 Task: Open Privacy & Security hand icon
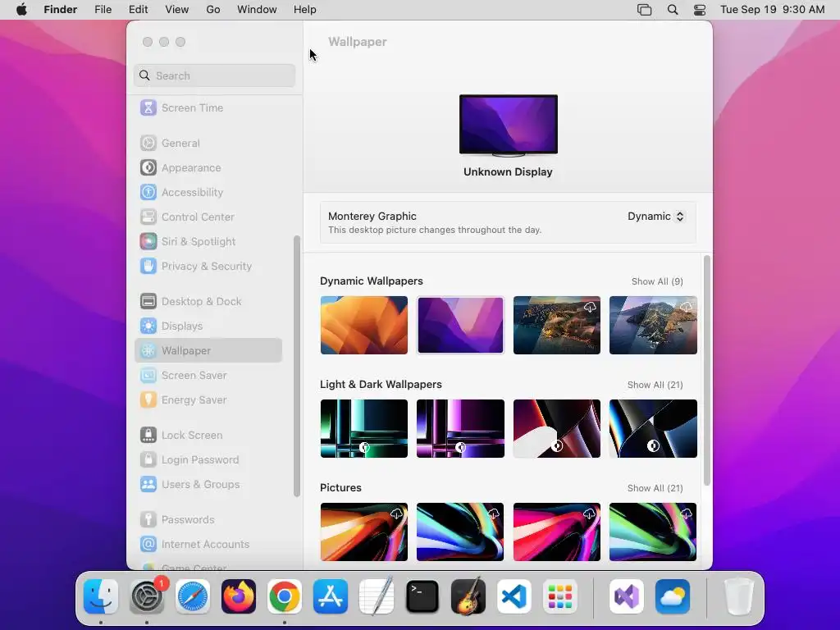pyautogui.click(x=148, y=267)
